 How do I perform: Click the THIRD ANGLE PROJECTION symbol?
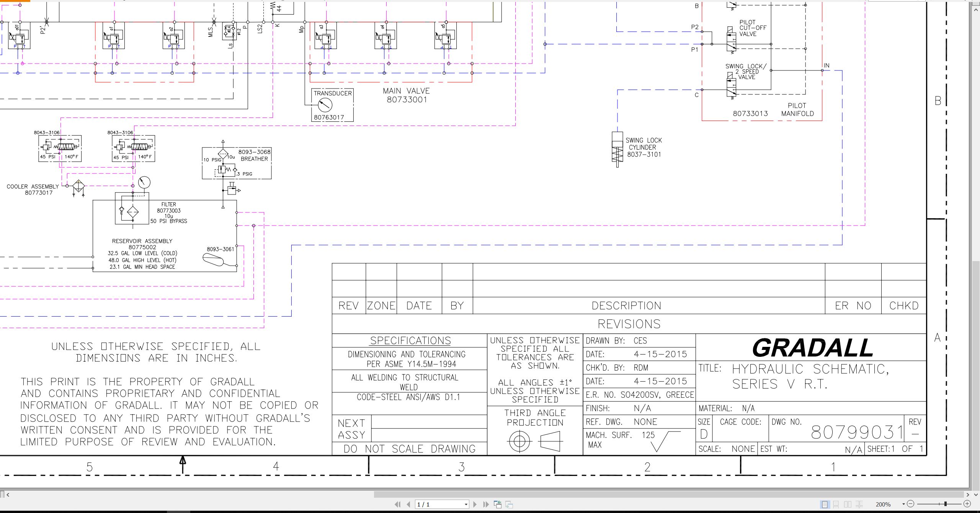[535, 441]
